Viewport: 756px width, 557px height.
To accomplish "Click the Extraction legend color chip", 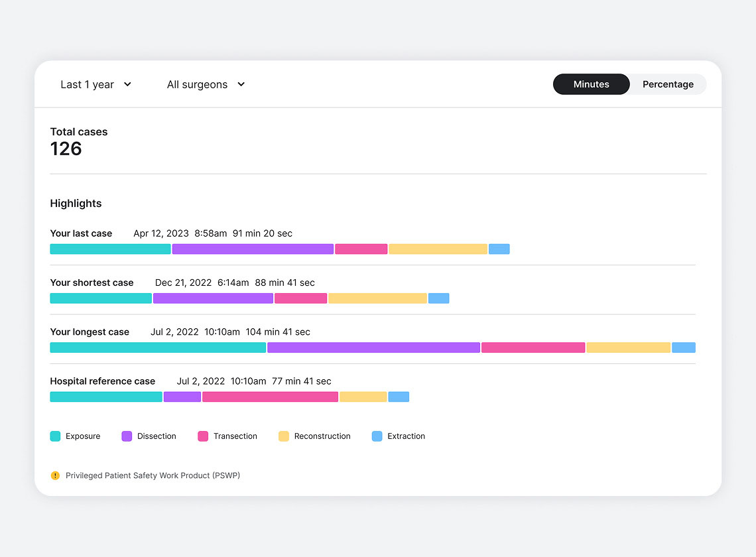I will tap(378, 436).
